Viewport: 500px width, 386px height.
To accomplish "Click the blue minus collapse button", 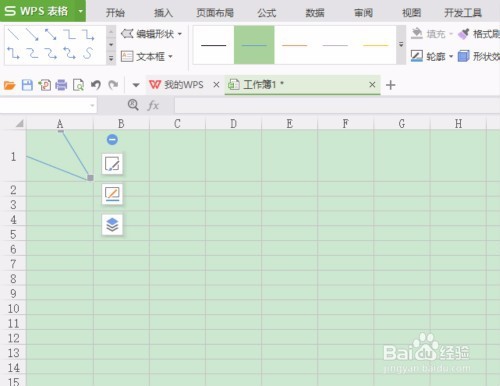I will [112, 139].
